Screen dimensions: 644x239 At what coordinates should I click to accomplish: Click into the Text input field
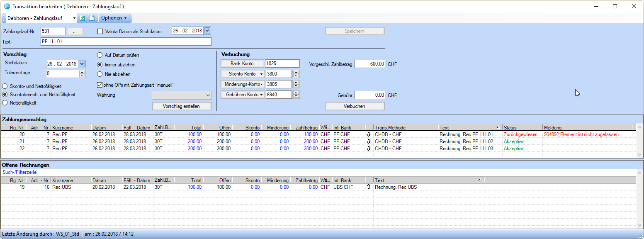coord(126,41)
